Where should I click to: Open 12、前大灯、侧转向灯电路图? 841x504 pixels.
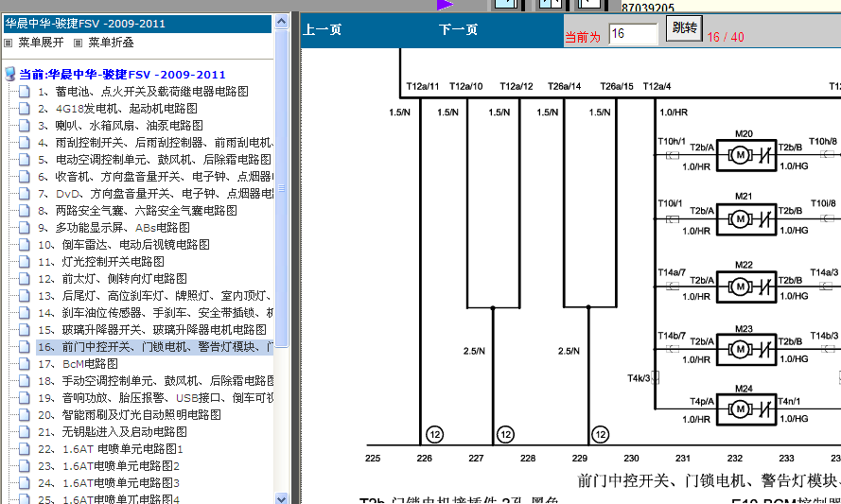(112, 279)
